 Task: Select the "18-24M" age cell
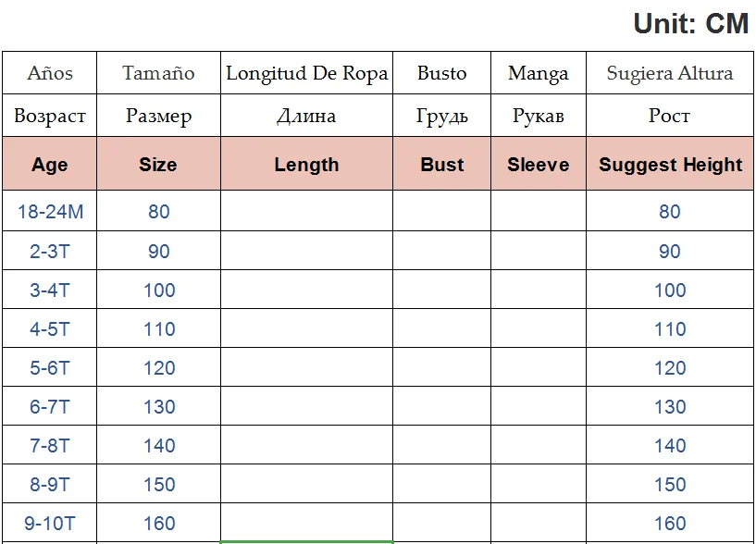tap(50, 212)
